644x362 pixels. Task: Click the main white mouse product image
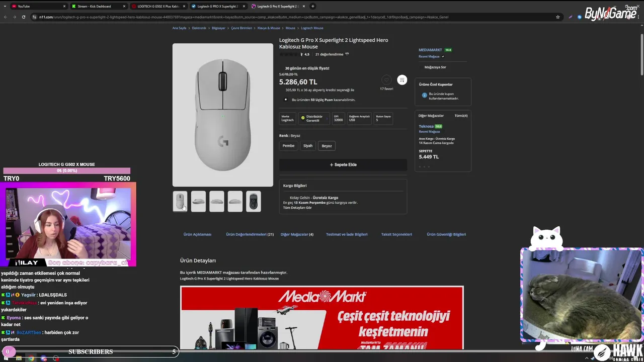coord(223,115)
